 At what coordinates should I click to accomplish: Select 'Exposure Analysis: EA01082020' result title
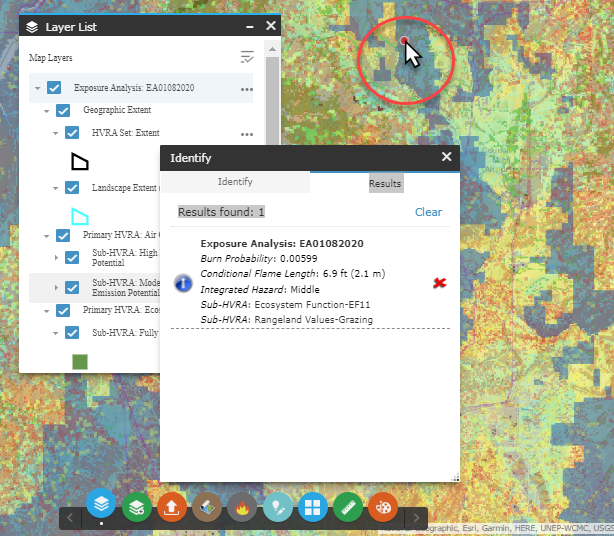(x=282, y=244)
